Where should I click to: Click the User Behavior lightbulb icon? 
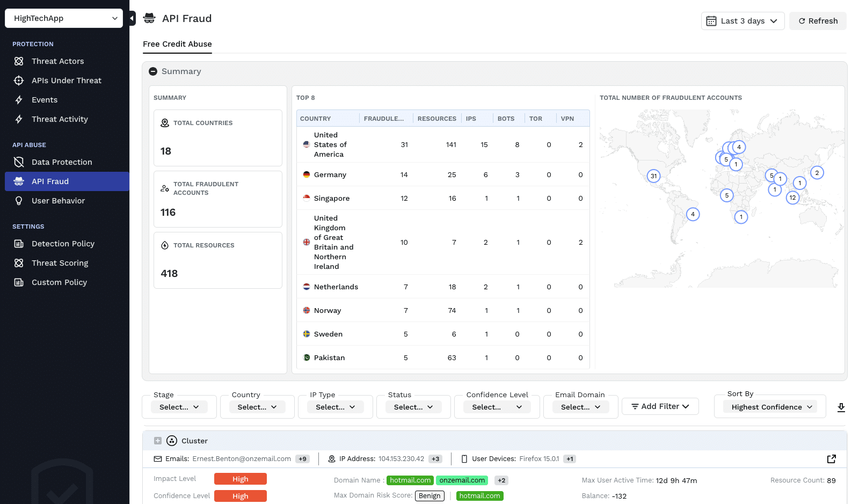tap(19, 201)
